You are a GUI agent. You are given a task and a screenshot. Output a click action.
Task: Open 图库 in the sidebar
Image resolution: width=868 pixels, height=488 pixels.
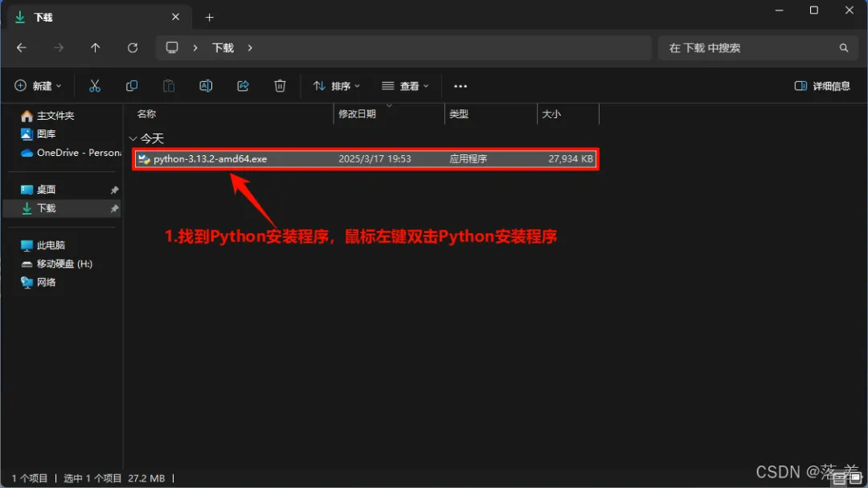tap(46, 134)
